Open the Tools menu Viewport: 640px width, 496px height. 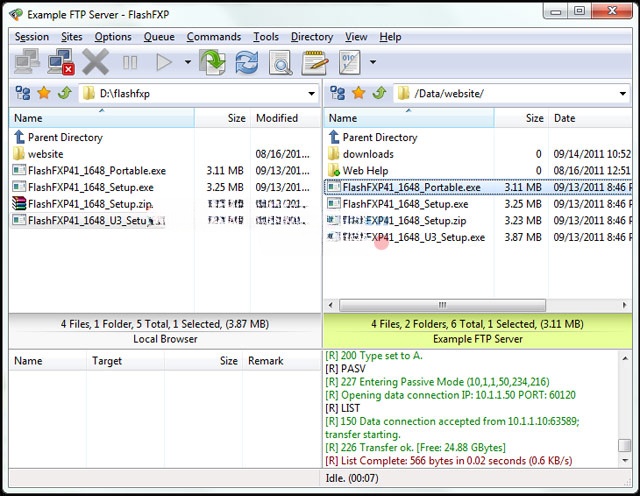(x=266, y=37)
